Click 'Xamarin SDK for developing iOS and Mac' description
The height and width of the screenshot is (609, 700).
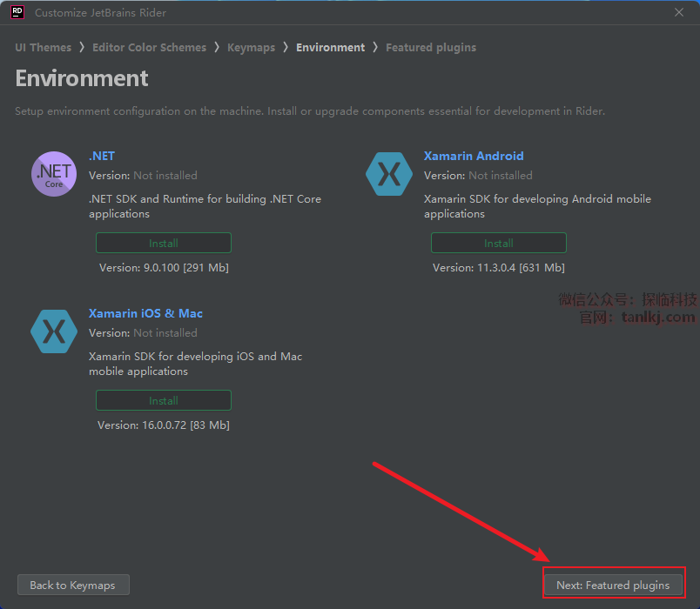[196, 364]
